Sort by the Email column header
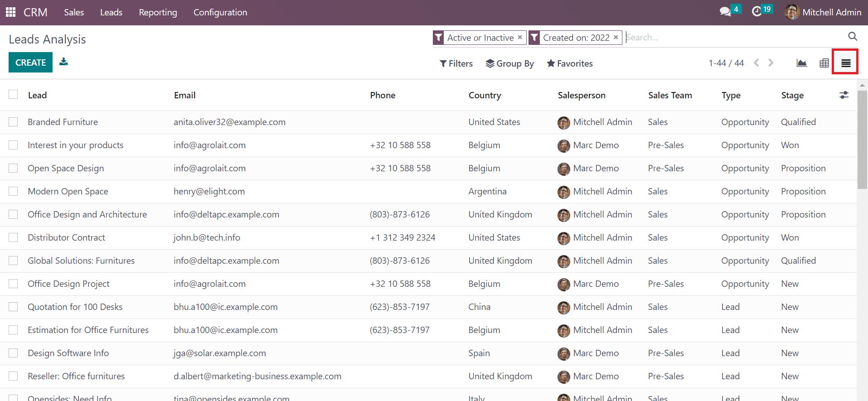 (x=185, y=95)
